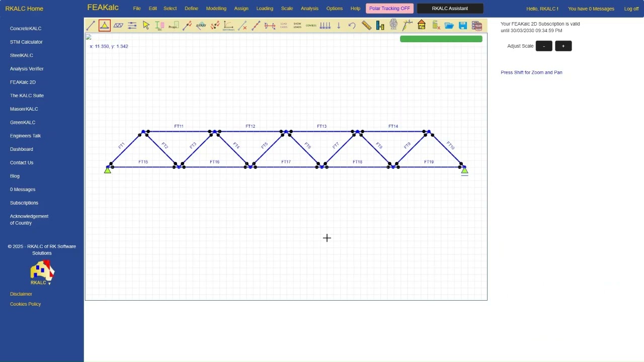Open the Combos toolbar icon
The width and height of the screenshot is (644, 362).
click(x=311, y=25)
